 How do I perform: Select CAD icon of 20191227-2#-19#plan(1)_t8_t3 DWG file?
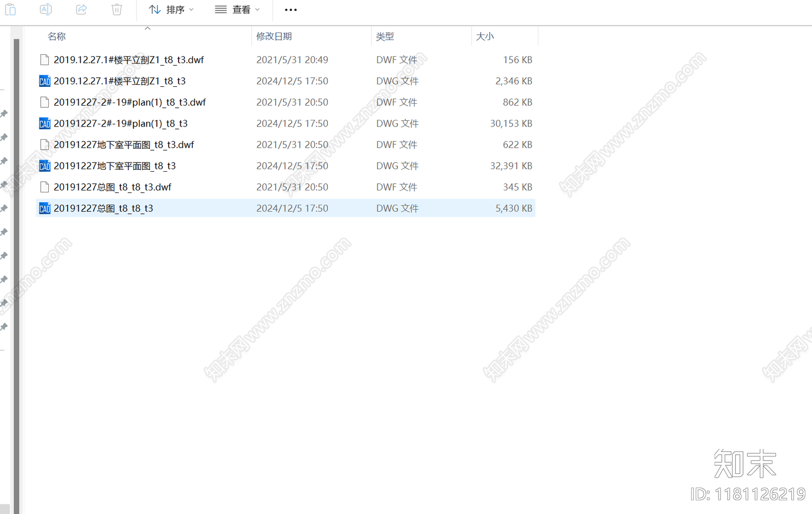[x=45, y=123]
